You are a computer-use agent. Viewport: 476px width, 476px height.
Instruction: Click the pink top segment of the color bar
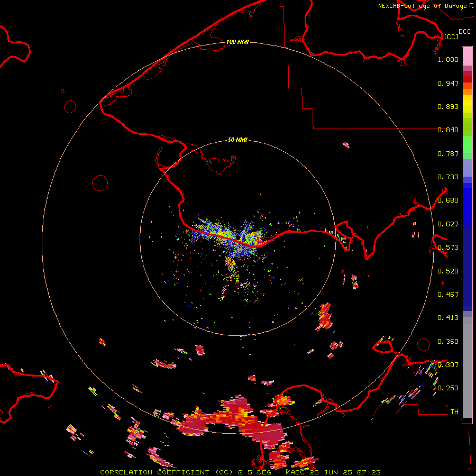coord(467,56)
